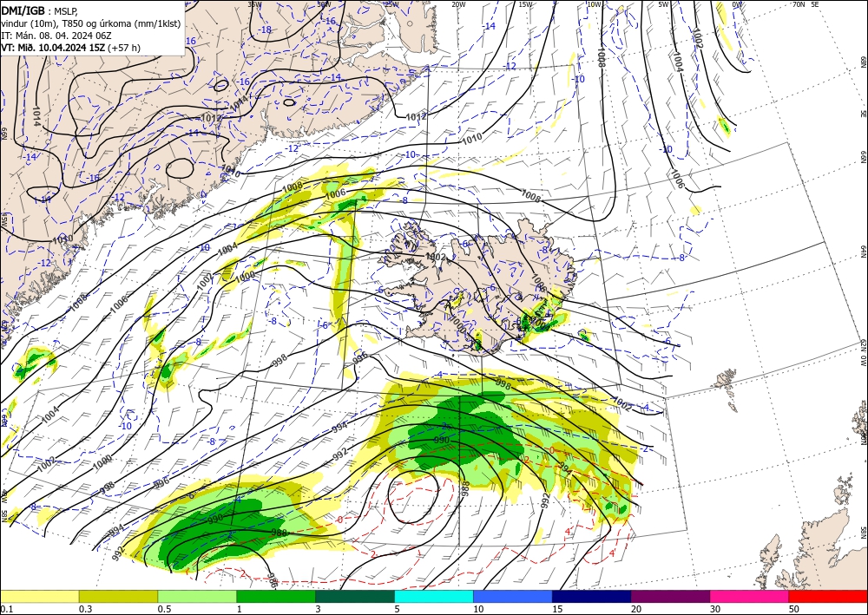Pick the dark green 3–5 legend band
This screenshot has width=868, height=615.
click(355, 596)
